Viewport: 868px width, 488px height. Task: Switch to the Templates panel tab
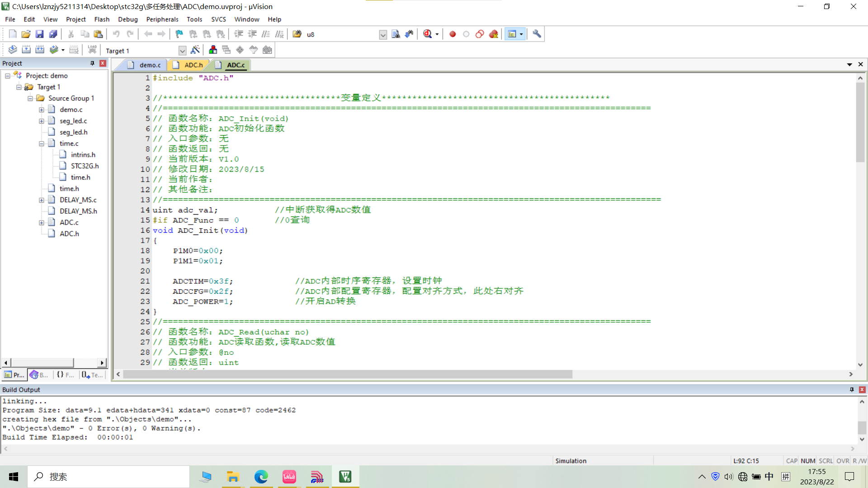pyautogui.click(x=92, y=375)
